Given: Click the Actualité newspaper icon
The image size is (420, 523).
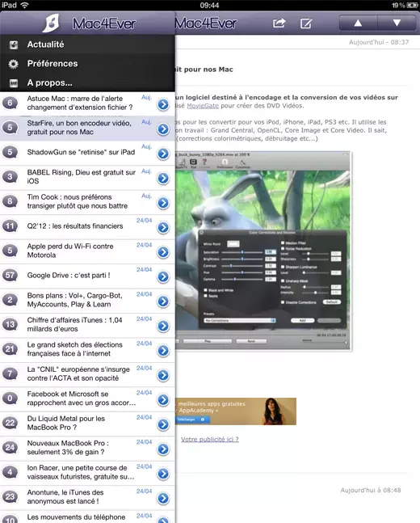Looking at the screenshot, I should [x=14, y=44].
